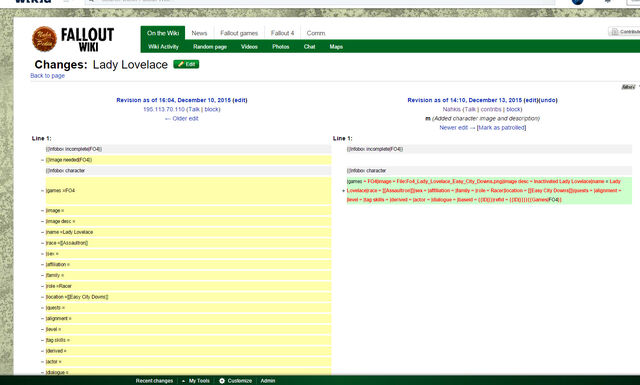Click block link for 195.113.70.110
The height and width of the screenshot is (385, 640).
pyautogui.click(x=211, y=109)
